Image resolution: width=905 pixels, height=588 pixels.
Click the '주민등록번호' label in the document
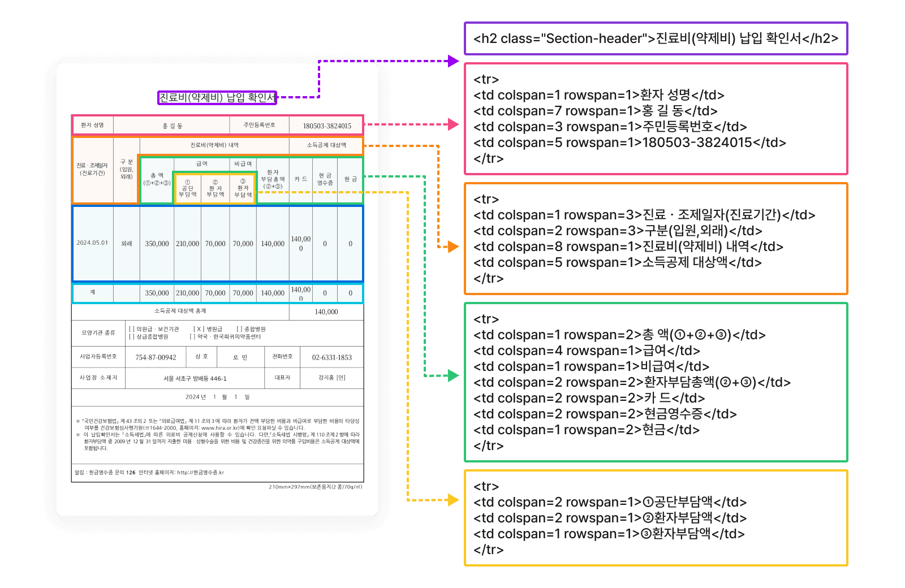pos(259,125)
